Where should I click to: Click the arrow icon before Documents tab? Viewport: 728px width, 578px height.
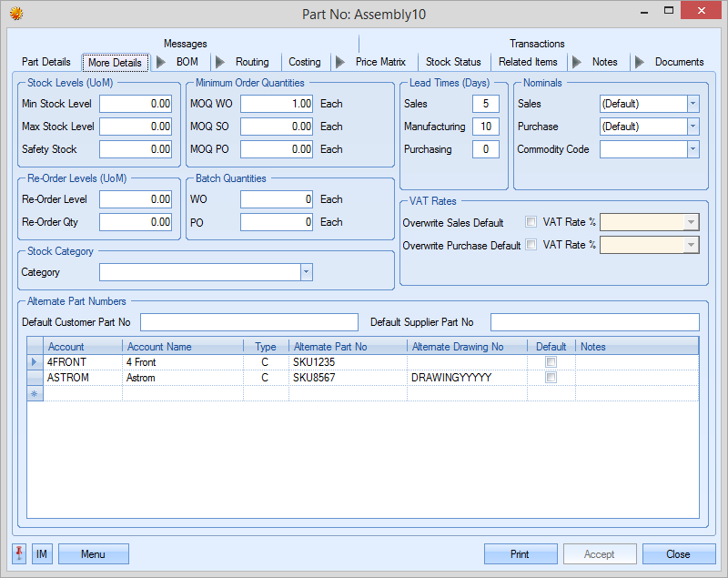coord(640,62)
